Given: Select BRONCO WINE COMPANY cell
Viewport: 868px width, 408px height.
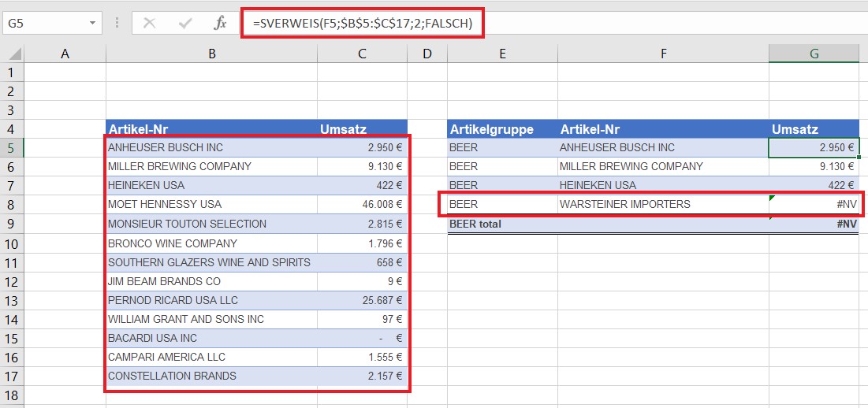Looking at the screenshot, I should pos(211,243).
